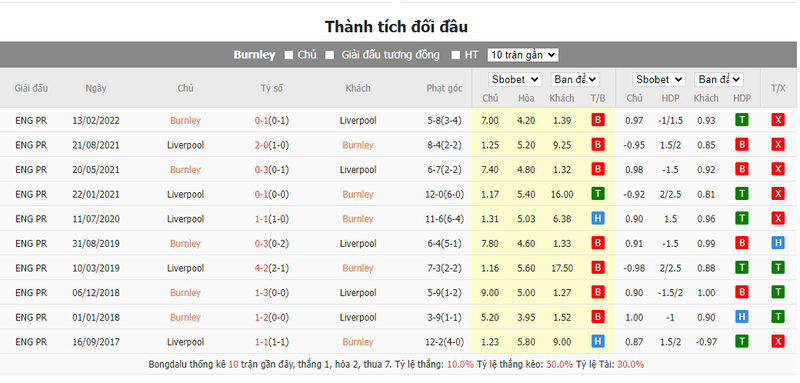Open the Ban đầu dropdown above T/B column
The width and height of the screenshot is (800, 383).
[574, 80]
